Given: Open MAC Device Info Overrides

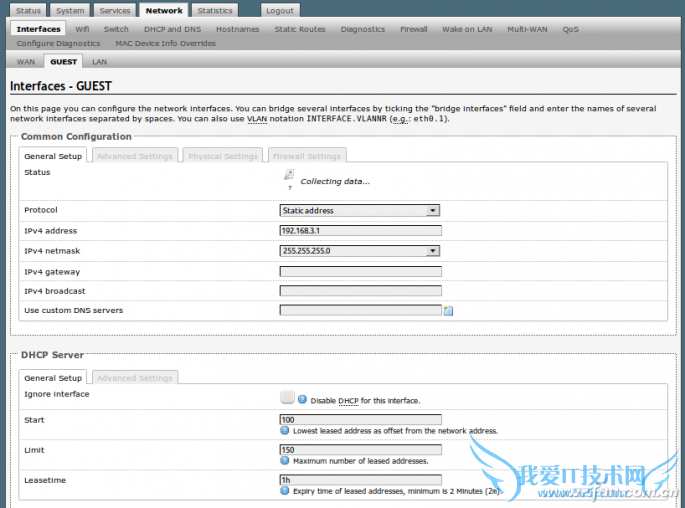Looking at the screenshot, I should tap(166, 43).
